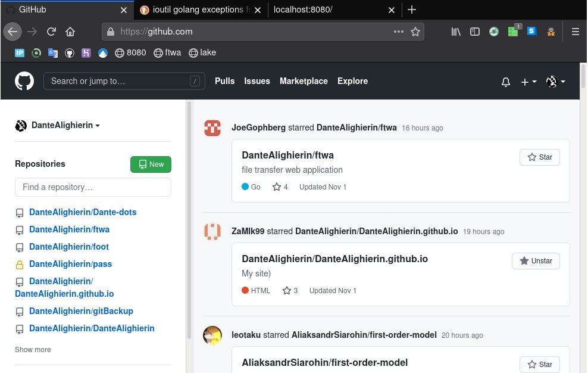Close the GitHub tab

[123, 10]
